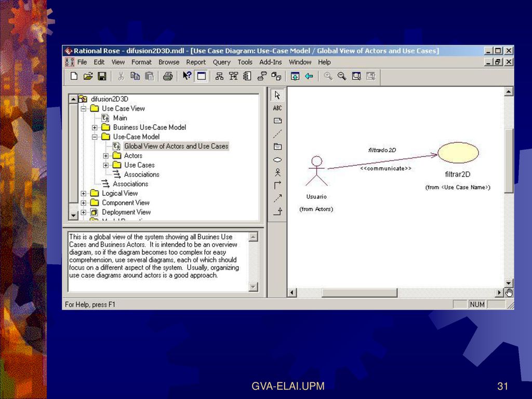532x399 pixels.
Task: Expand the Actors folder
Action: point(106,156)
